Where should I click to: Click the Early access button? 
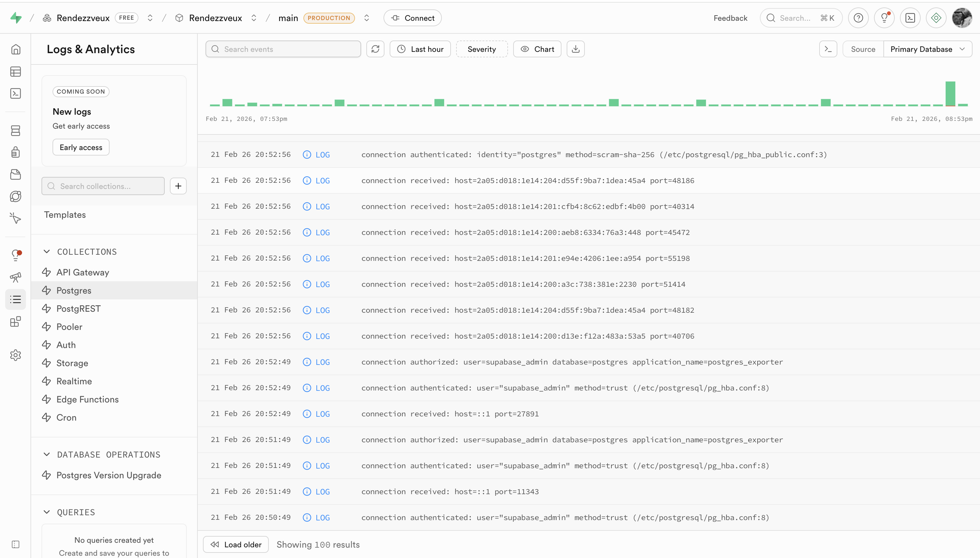click(81, 147)
